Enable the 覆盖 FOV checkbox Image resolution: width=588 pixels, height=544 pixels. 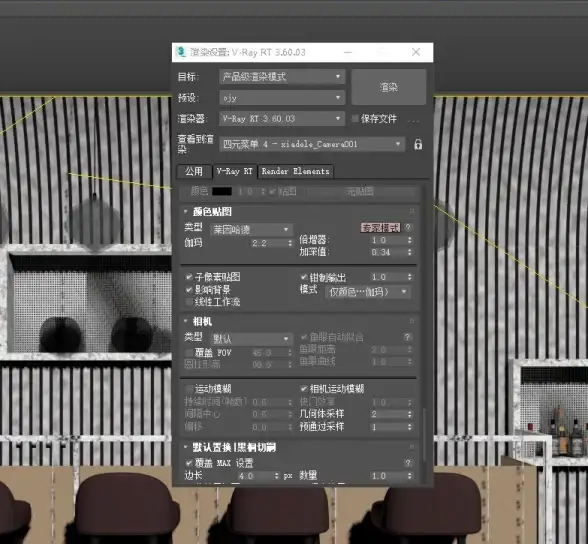coord(189,352)
